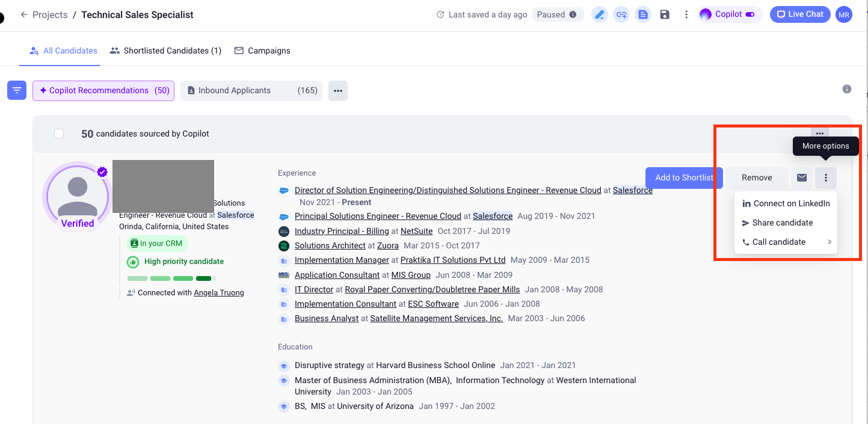Toggle the Copilot switch
868x424 pixels.
[x=750, y=14]
